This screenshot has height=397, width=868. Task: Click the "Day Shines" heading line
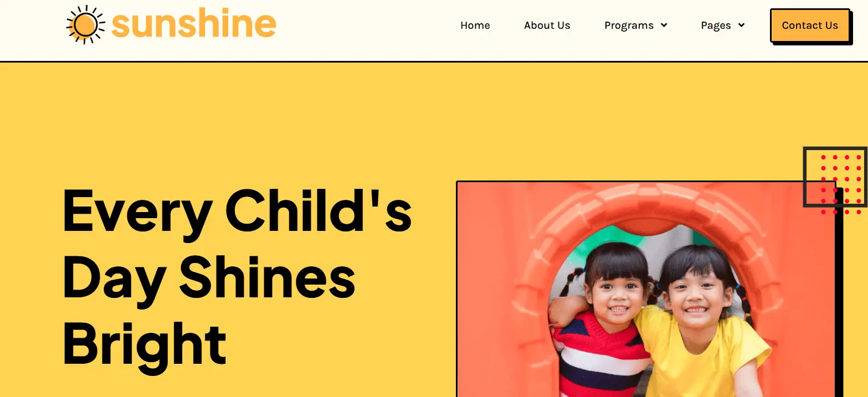(x=209, y=279)
